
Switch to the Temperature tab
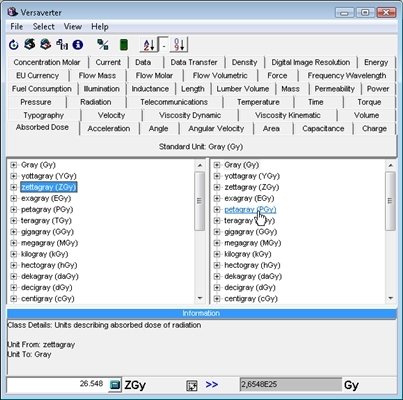[258, 102]
